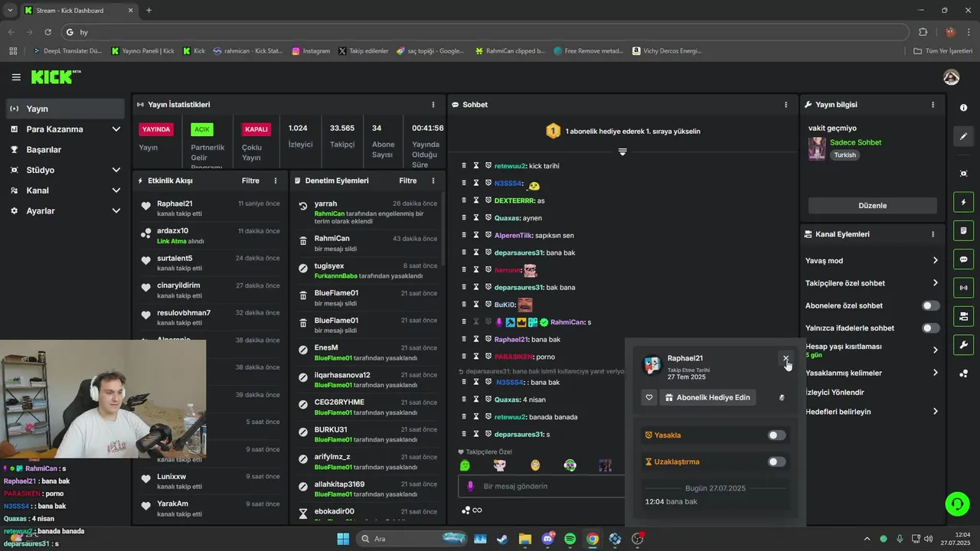Open Spotify from the Windows taskbar
This screenshot has height=551, width=980.
[x=570, y=539]
